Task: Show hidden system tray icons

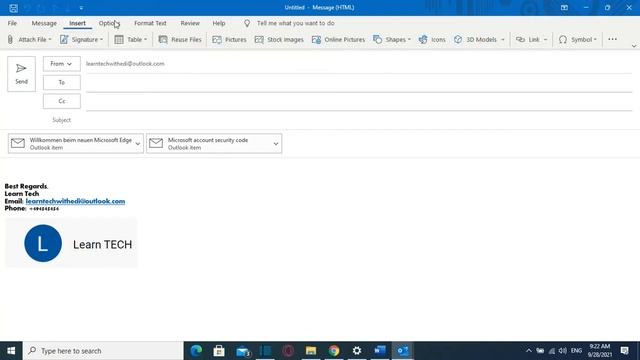Action: click(x=529, y=351)
